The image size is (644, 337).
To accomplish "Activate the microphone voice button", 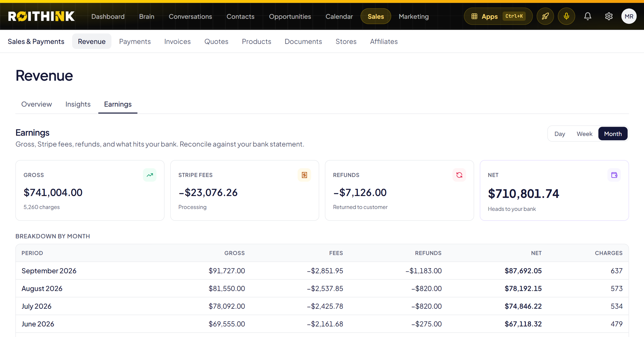I will click(566, 16).
